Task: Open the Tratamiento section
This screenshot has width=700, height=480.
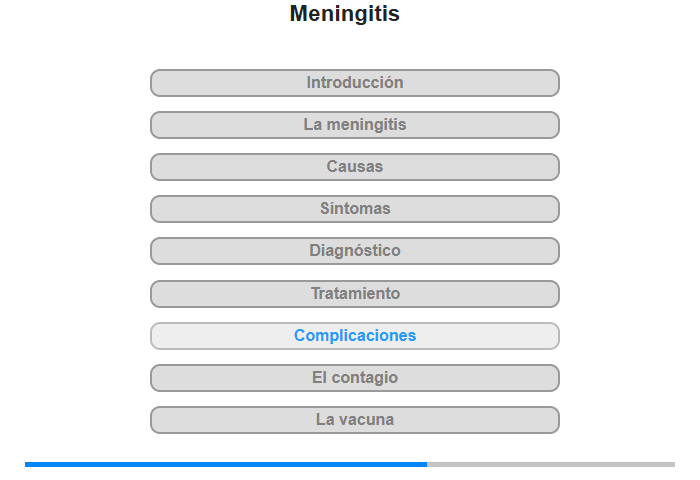Action: [355, 294]
